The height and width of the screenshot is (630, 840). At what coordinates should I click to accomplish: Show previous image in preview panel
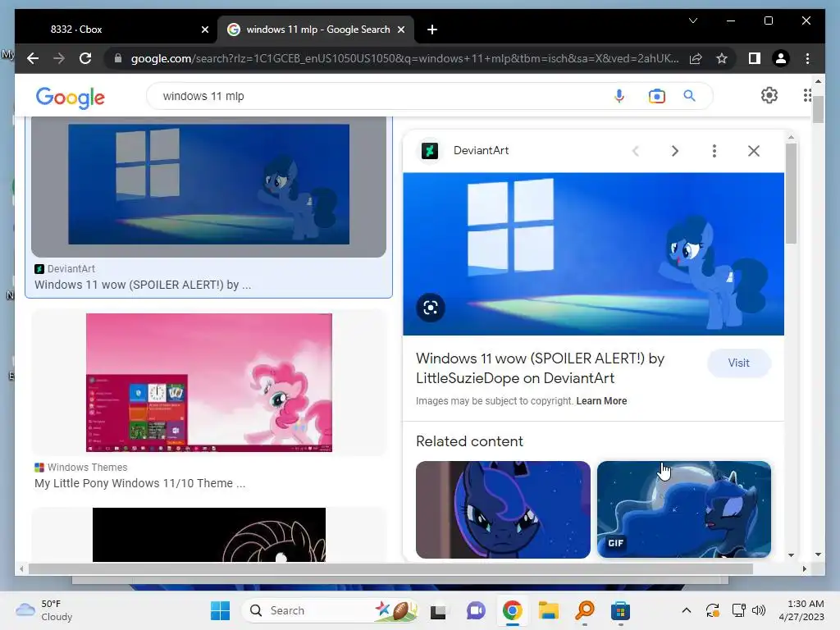tap(636, 151)
